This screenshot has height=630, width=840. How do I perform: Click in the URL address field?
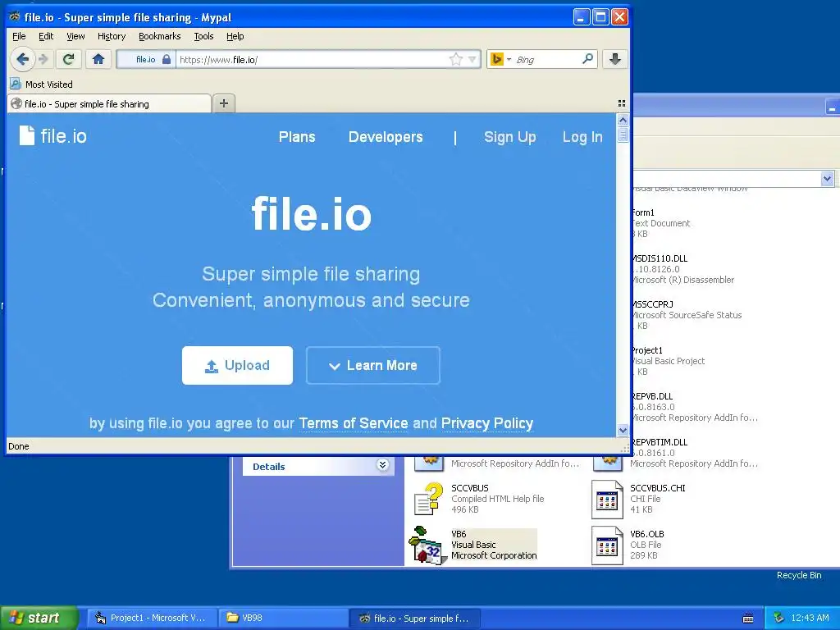pos(312,59)
